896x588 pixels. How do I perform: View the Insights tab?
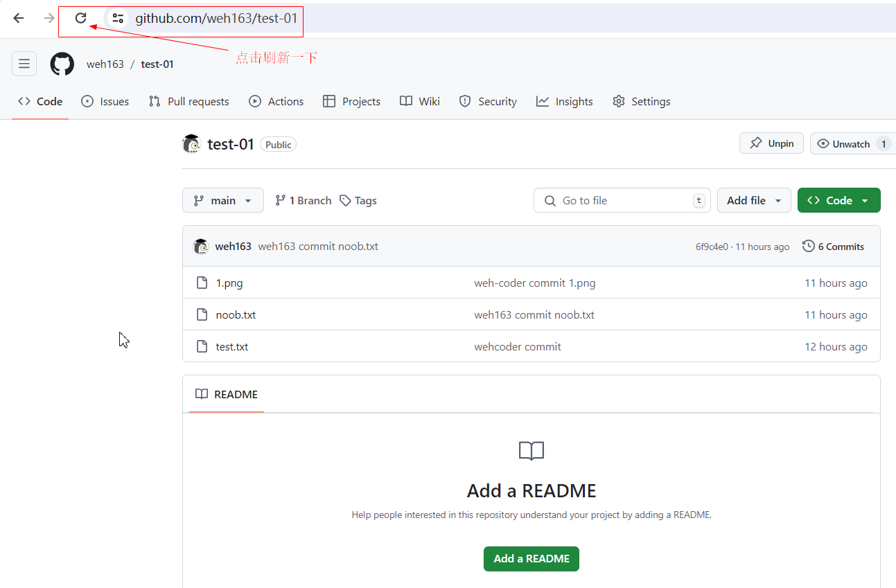565,101
